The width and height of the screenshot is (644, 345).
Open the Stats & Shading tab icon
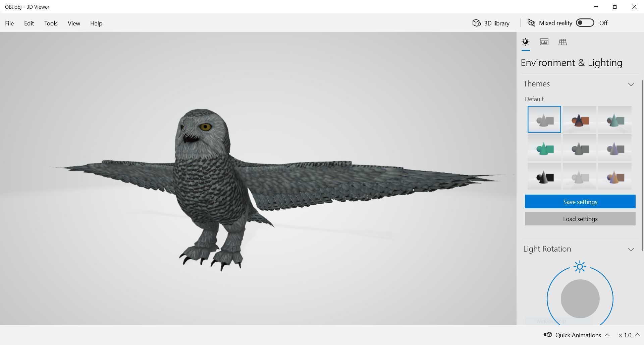click(x=544, y=42)
